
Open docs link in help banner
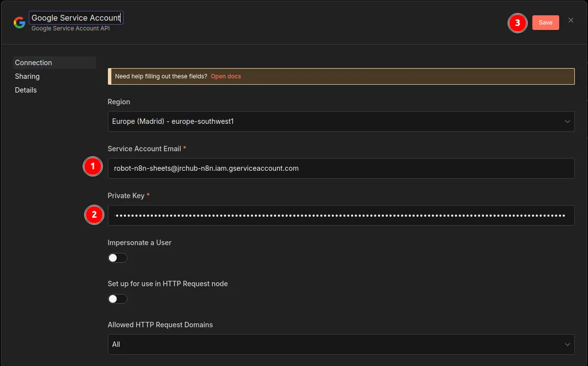coord(226,77)
